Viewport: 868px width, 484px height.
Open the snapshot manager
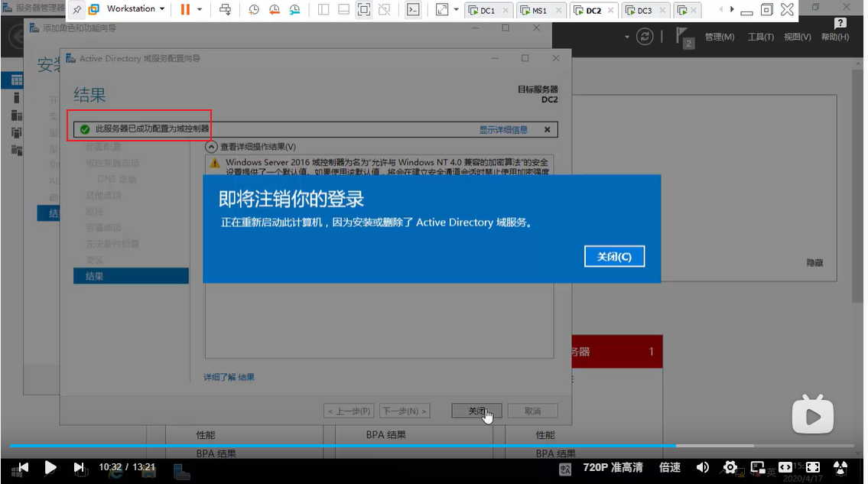294,9
